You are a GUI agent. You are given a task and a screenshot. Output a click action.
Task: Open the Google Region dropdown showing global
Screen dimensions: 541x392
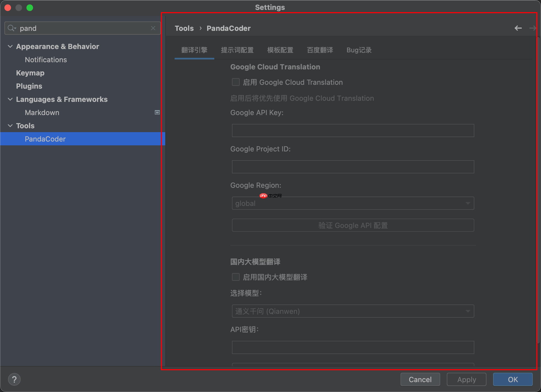tap(353, 203)
